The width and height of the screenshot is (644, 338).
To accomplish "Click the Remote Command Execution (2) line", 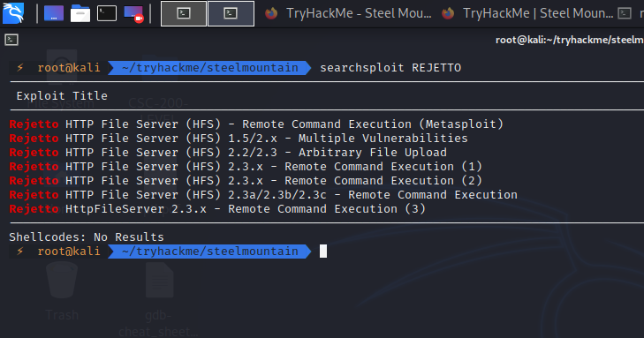I will tap(246, 181).
